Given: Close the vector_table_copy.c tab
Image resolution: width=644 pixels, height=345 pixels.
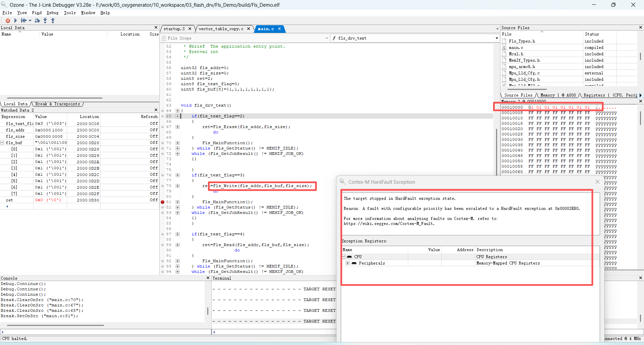Looking at the screenshot, I should tap(249, 29).
